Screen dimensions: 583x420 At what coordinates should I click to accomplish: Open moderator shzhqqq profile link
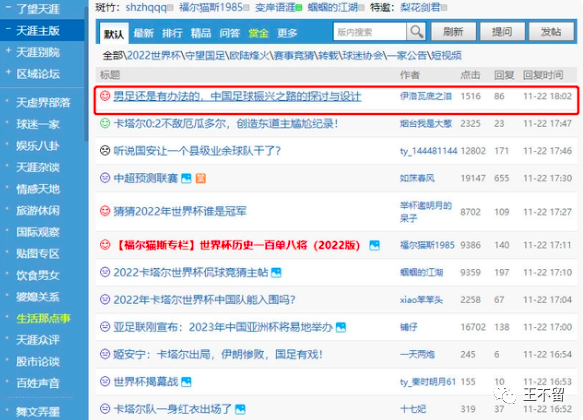tap(146, 7)
